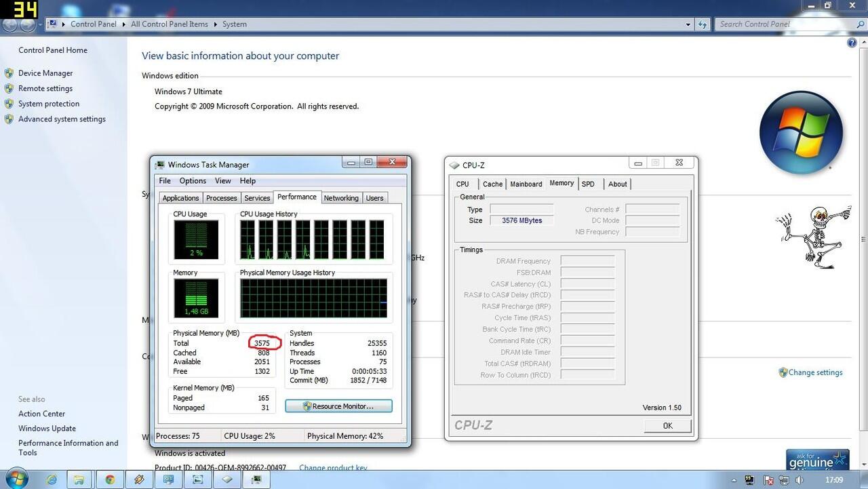Open the address bar dropdown arrow
This screenshot has height=489, width=868.
[688, 24]
